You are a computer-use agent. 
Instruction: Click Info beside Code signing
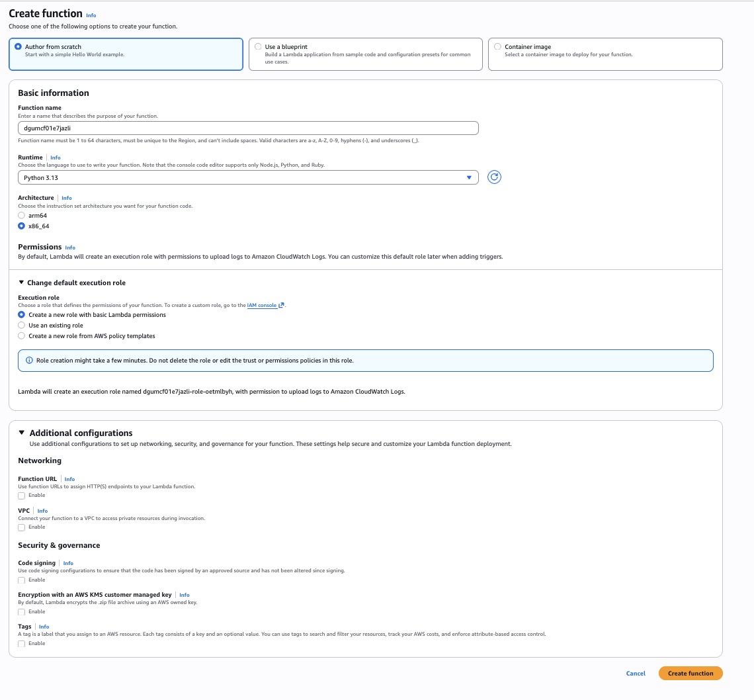68,563
